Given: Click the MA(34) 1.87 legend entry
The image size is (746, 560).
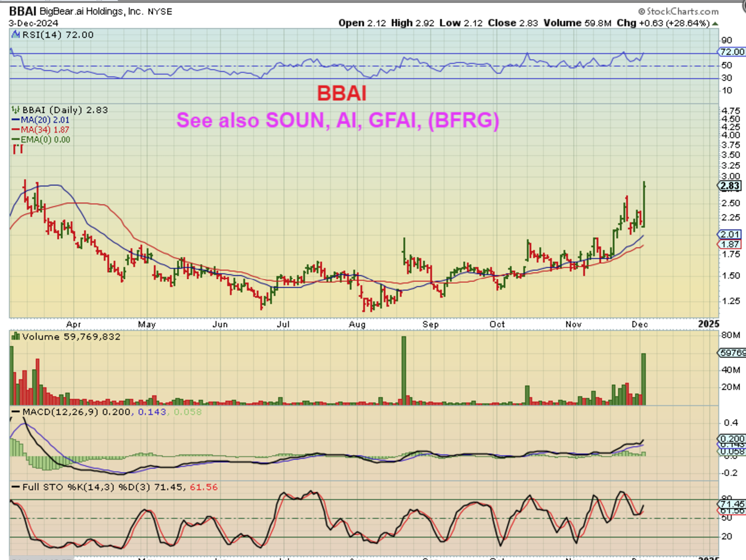Looking at the screenshot, I should 42,129.
